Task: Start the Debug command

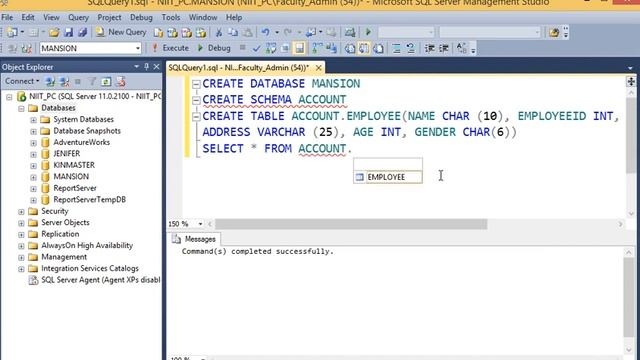Action: tap(214, 48)
